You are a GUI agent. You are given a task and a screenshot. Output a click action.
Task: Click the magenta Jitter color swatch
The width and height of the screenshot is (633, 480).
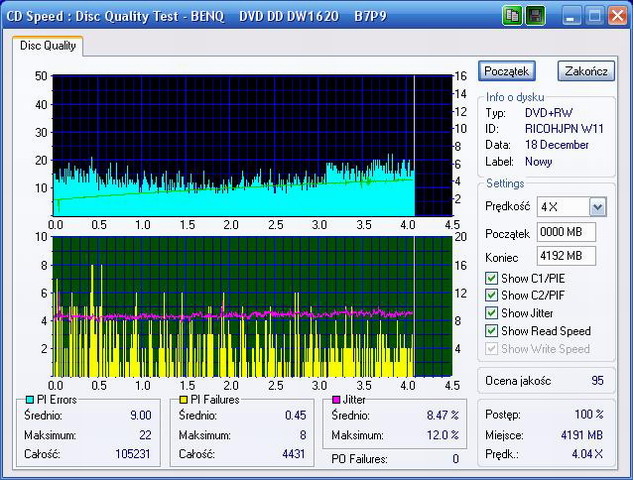point(336,400)
